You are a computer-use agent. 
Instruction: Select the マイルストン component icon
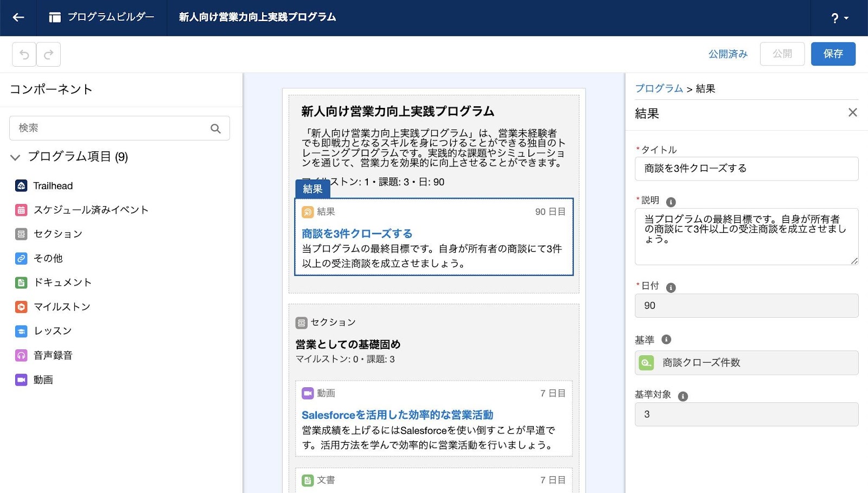pyautogui.click(x=21, y=307)
